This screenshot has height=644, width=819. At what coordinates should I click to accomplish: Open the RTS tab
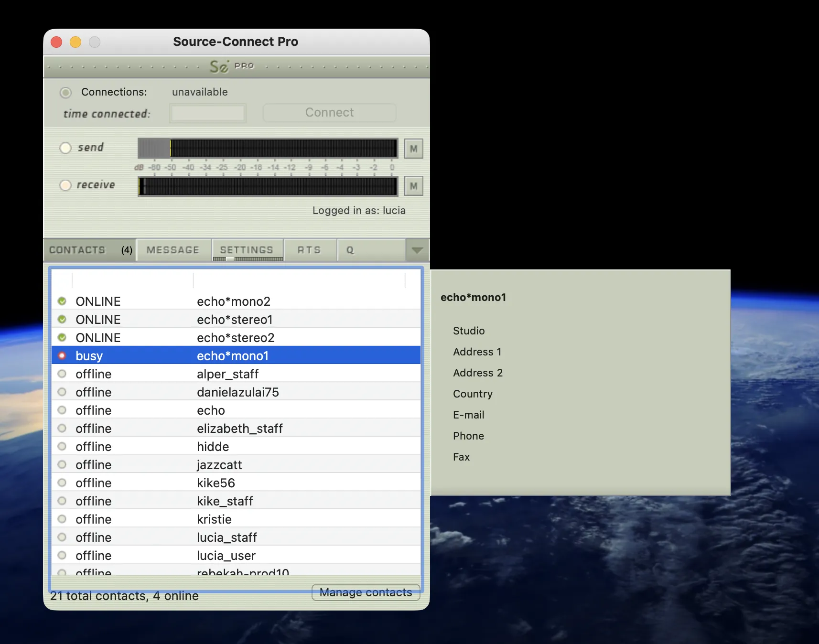pos(310,250)
